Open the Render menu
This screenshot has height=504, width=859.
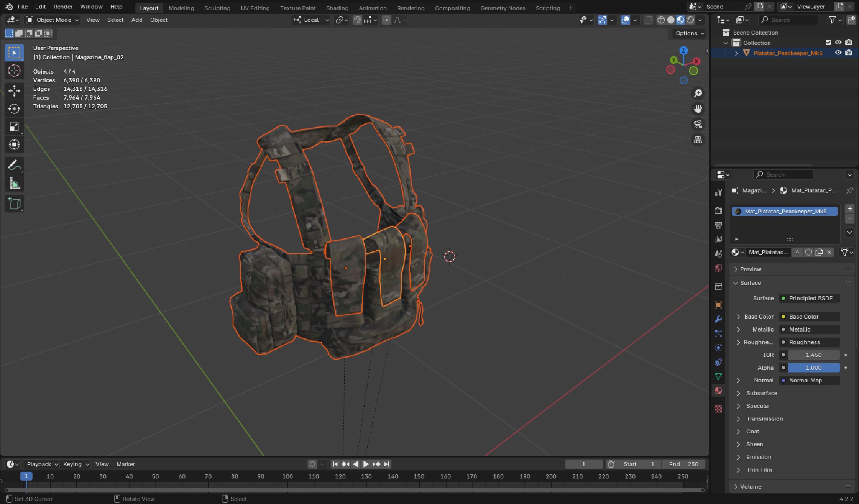(x=63, y=7)
